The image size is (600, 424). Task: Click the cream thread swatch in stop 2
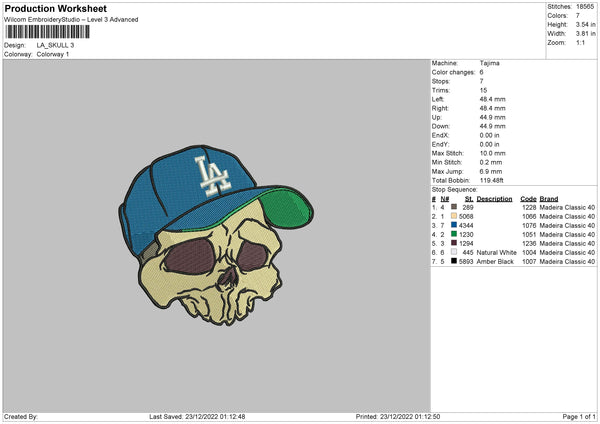pyautogui.click(x=454, y=216)
